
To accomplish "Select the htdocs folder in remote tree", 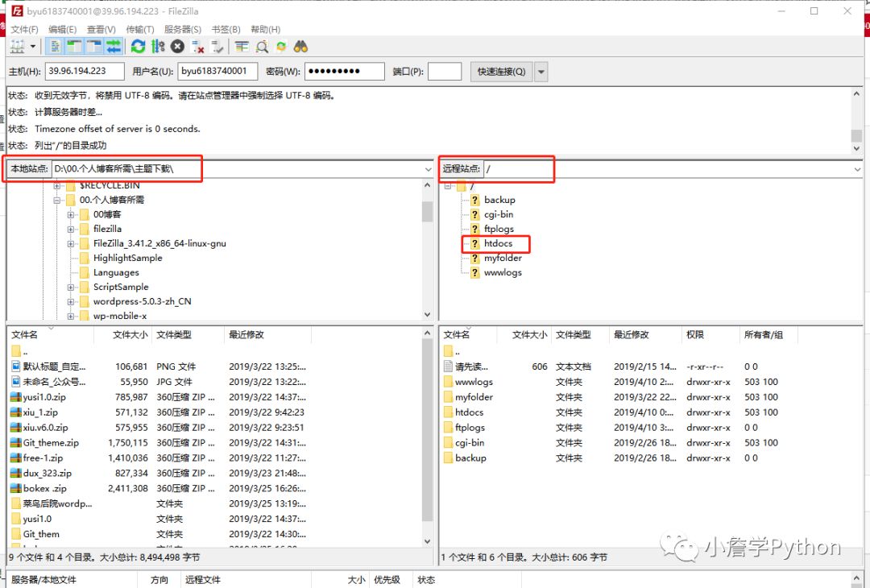I will point(498,243).
